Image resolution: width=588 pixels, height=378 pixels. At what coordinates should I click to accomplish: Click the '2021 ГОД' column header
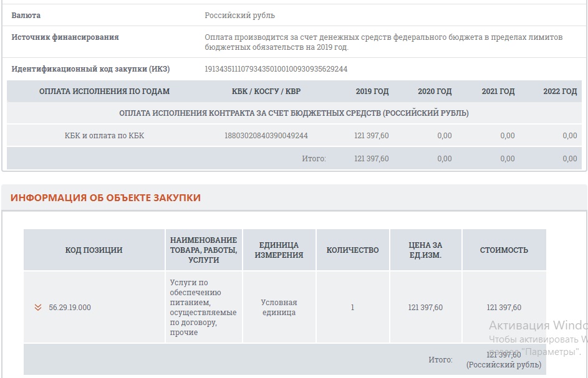pos(498,91)
